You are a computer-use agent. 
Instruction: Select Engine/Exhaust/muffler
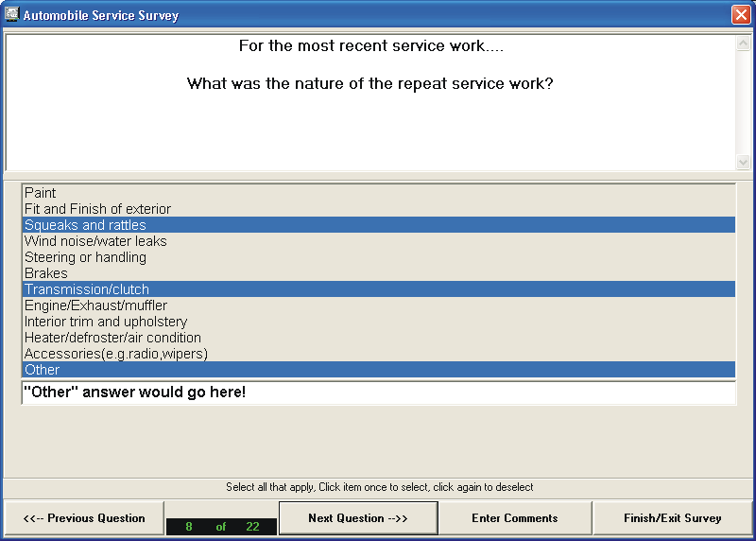379,305
